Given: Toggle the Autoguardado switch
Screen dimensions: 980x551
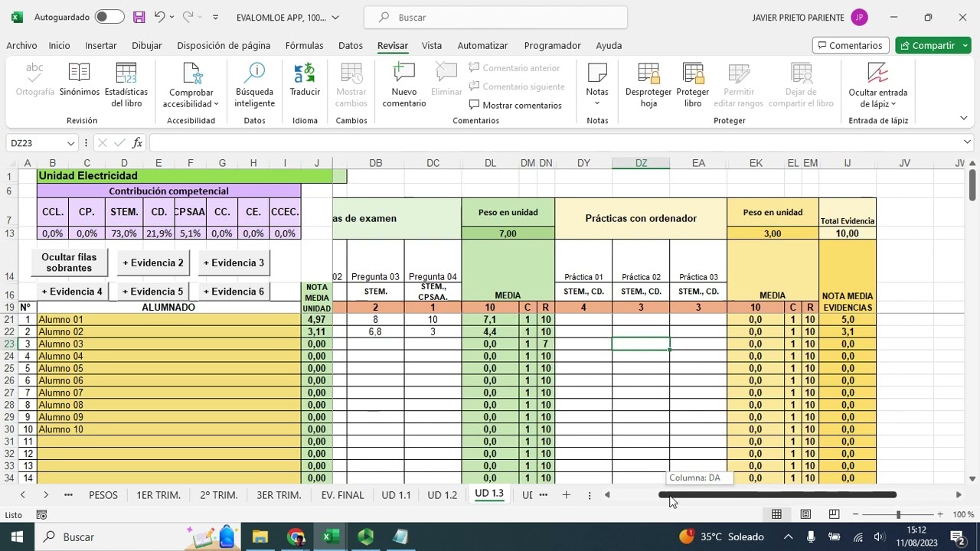Looking at the screenshot, I should 109,17.
